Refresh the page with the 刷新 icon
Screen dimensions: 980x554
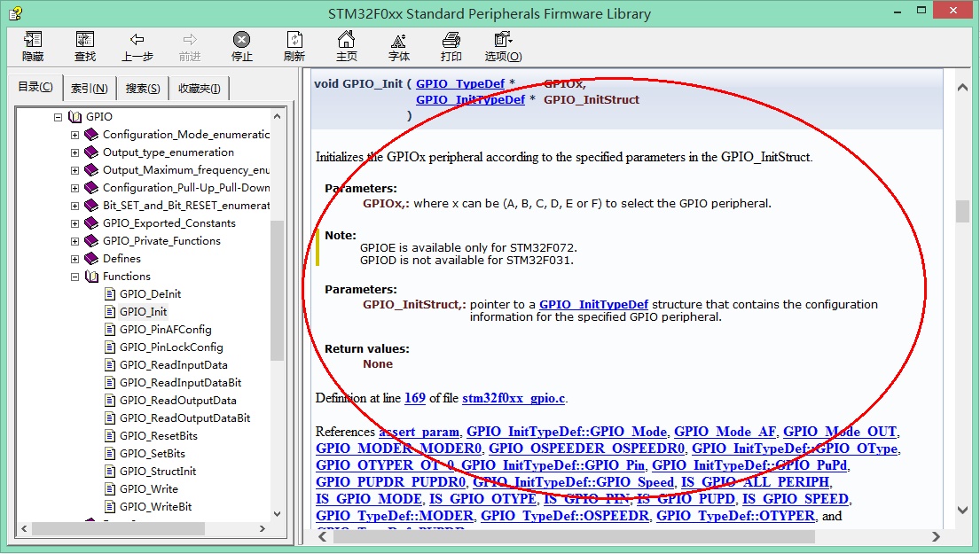pos(294,40)
